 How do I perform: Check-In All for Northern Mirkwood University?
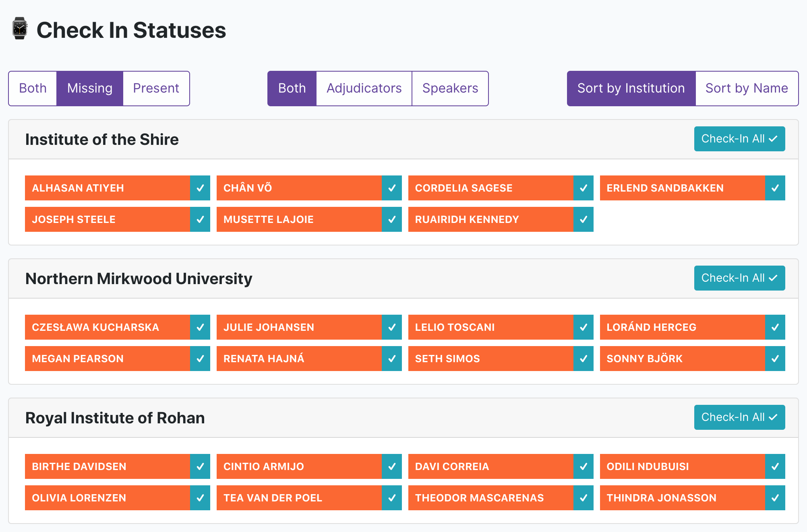pos(739,278)
